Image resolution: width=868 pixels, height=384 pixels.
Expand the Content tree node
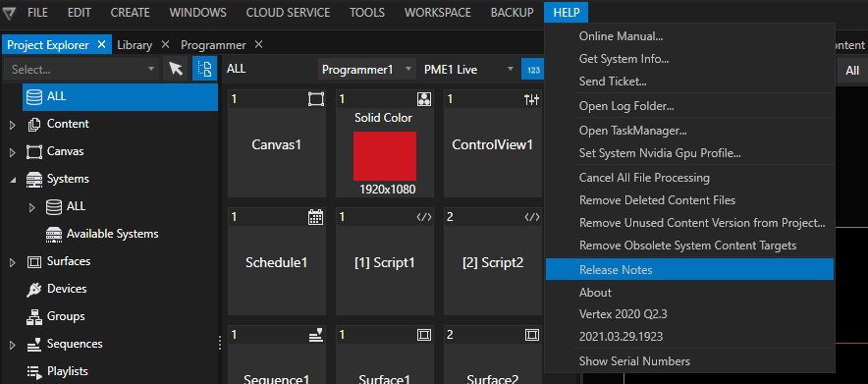pyautogui.click(x=13, y=125)
